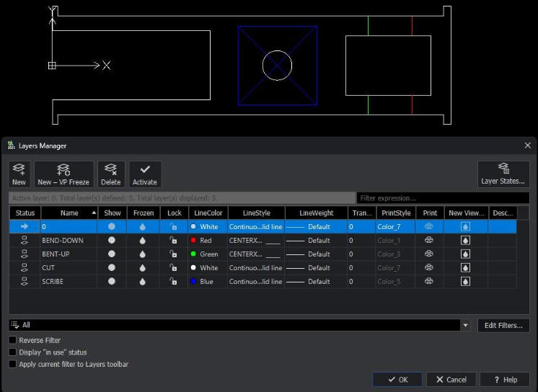Open the Edit Filters dialog
The image size is (538, 392).
click(503, 326)
